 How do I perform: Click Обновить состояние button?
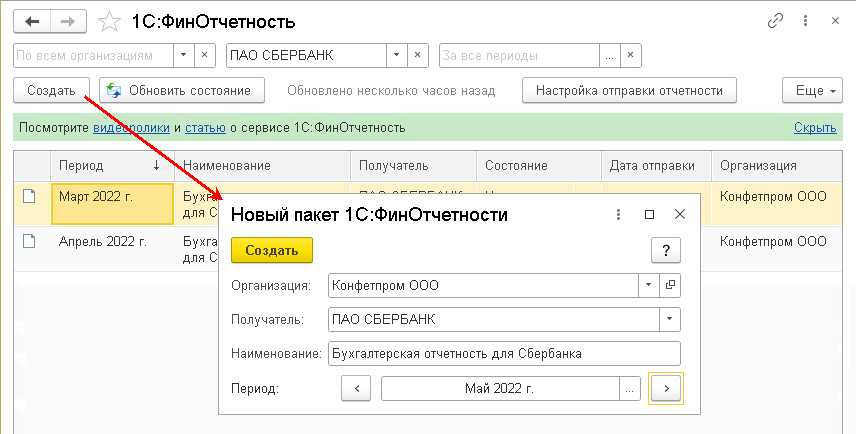pos(181,91)
